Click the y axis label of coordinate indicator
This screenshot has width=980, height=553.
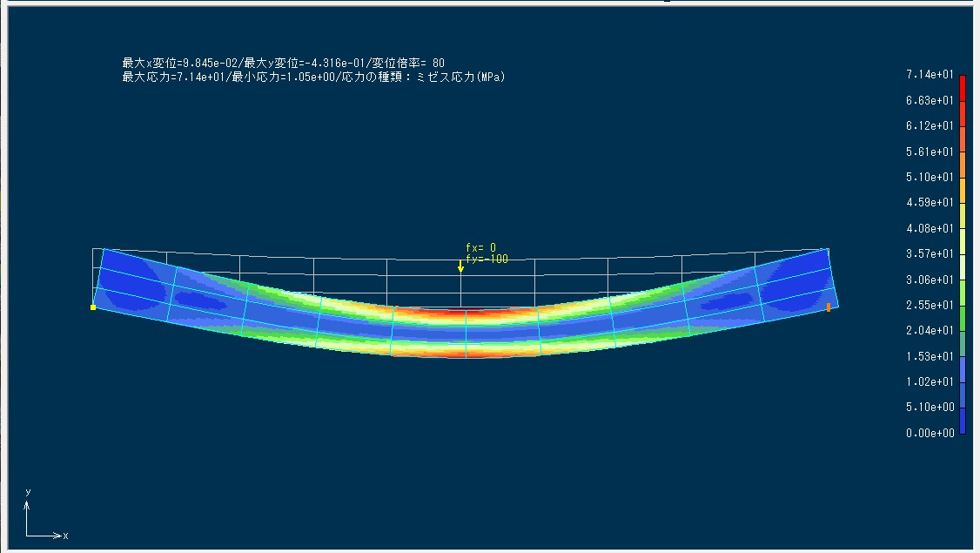click(28, 492)
